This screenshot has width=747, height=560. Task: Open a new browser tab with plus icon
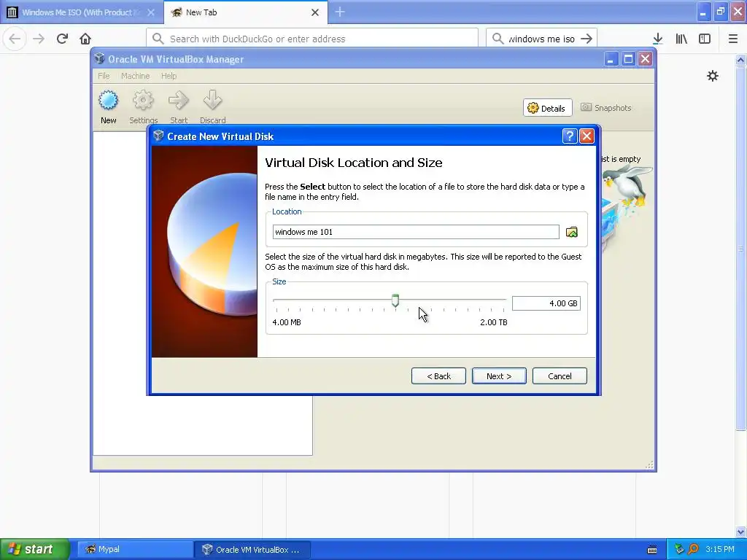340,12
